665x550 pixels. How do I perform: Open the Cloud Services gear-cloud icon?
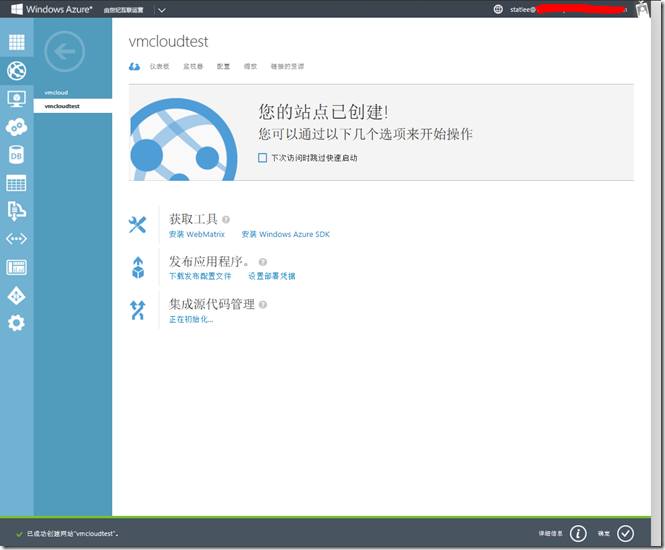(x=17, y=127)
